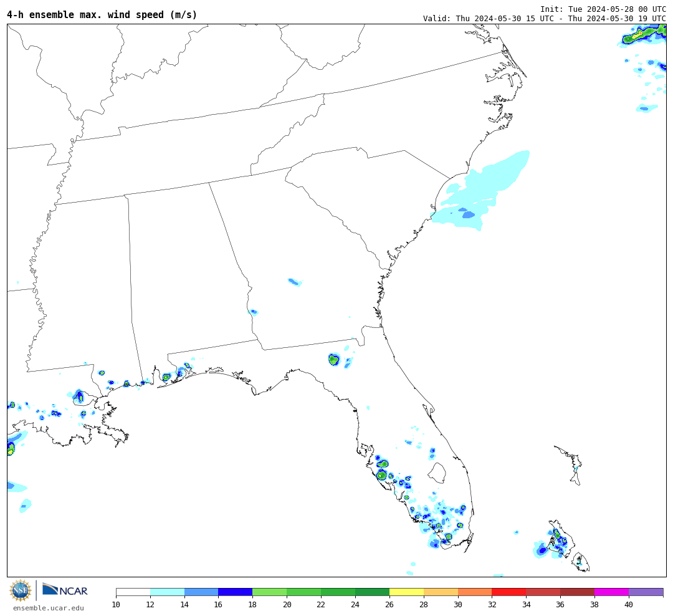Click the colorbar label '18'
673x616 pixels.
pyautogui.click(x=253, y=605)
